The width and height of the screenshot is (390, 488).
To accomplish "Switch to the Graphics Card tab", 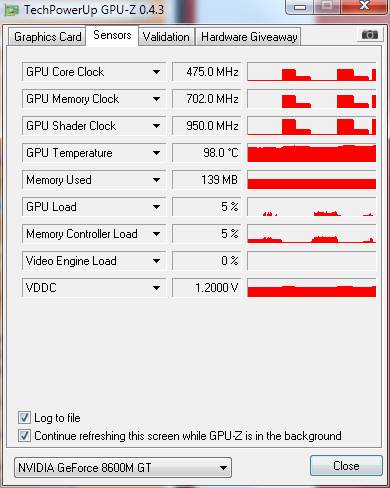I will [x=47, y=37].
